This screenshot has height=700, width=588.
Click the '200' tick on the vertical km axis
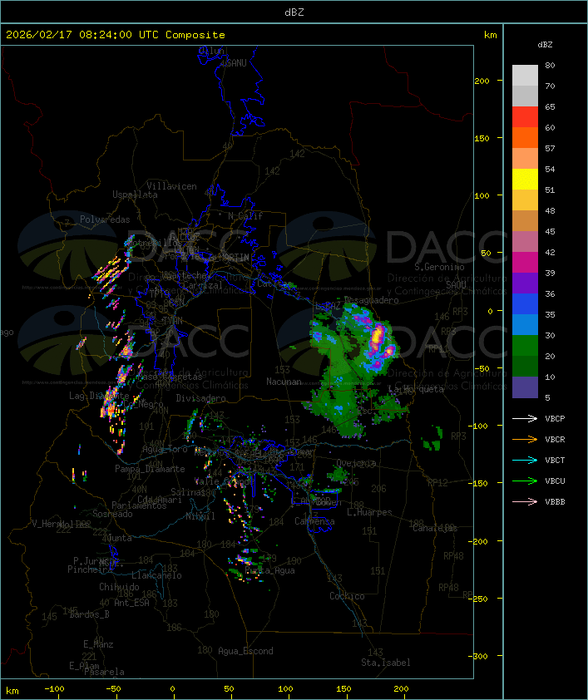[x=482, y=81]
